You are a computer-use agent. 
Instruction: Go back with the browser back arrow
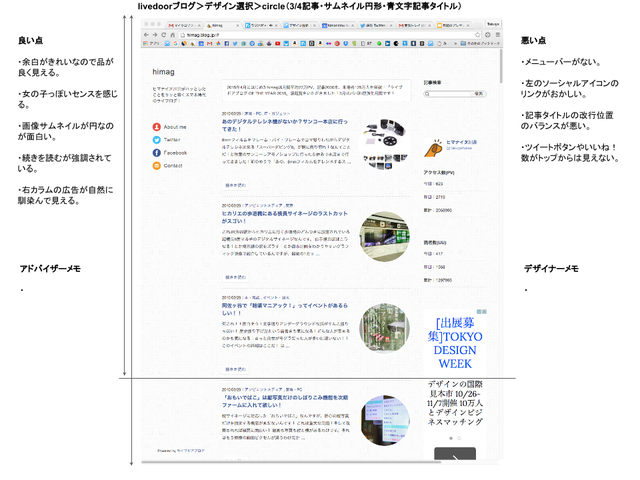coord(146,35)
